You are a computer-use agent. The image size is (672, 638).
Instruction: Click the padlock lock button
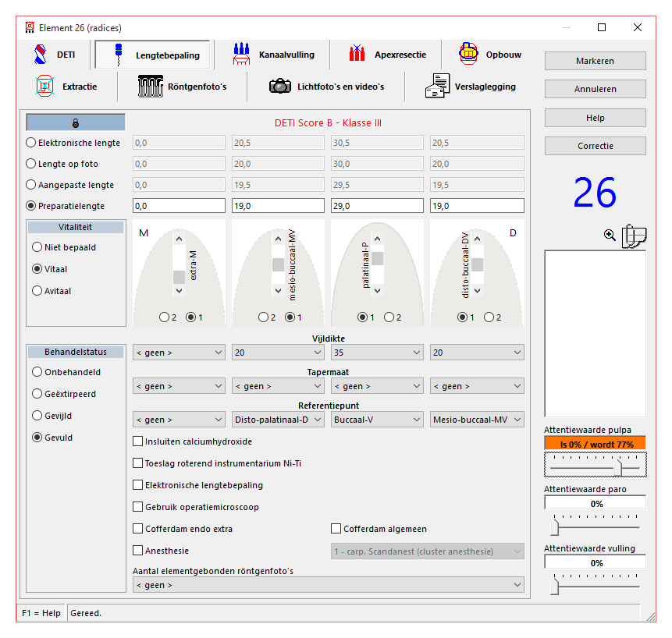coord(76,122)
